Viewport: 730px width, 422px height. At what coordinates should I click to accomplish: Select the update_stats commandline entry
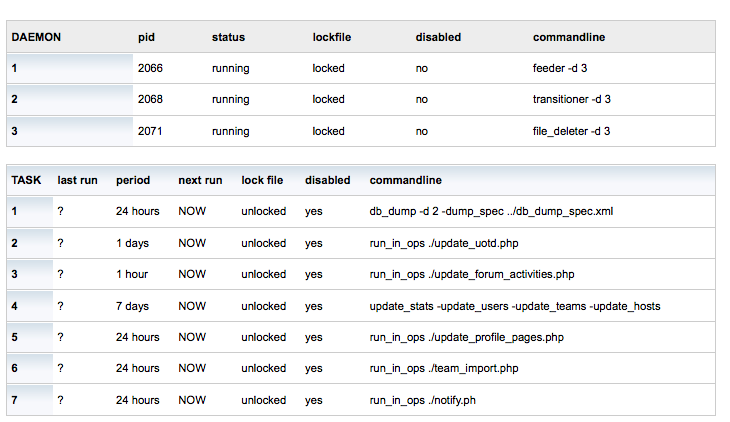[x=515, y=306]
